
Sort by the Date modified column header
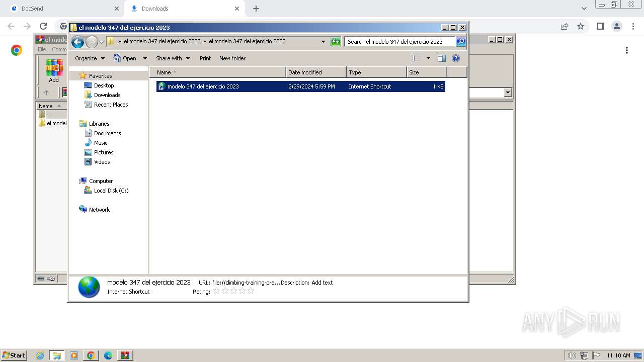pyautogui.click(x=316, y=72)
